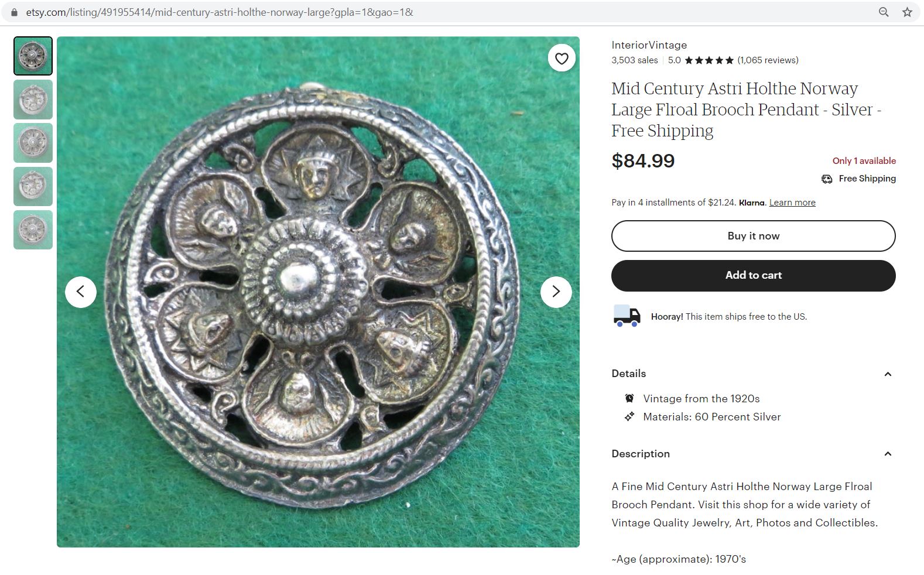The height and width of the screenshot is (575, 924).
Task: Show the fourth brooch thumbnail
Action: pos(33,186)
